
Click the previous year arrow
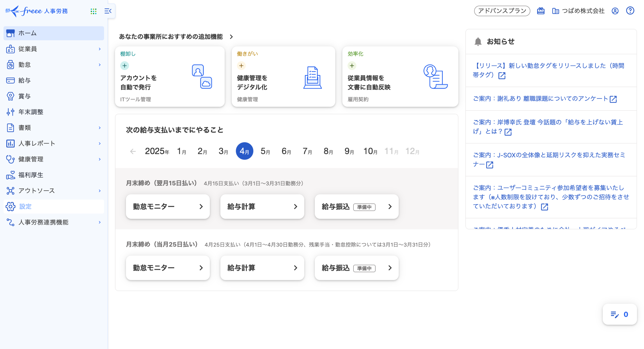133,151
